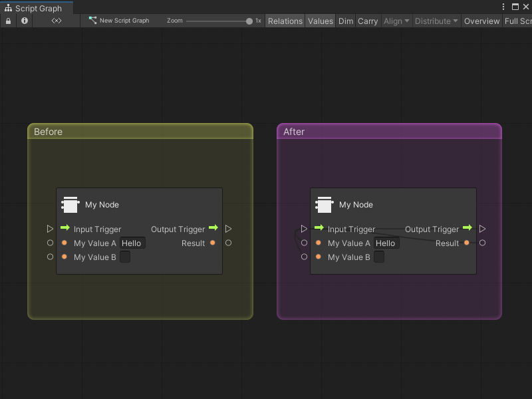The image size is (532, 399).
Task: Toggle the Values display option
Action: pos(320,21)
